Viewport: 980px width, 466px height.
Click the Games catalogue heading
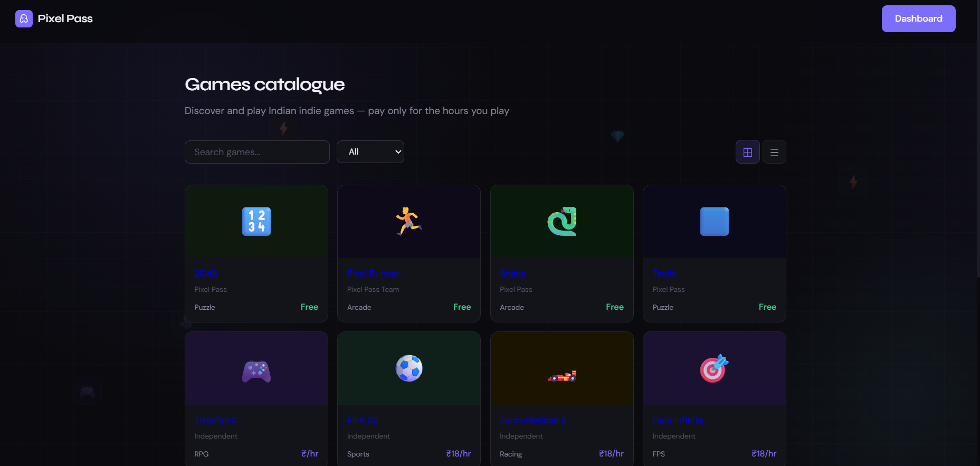[265, 84]
